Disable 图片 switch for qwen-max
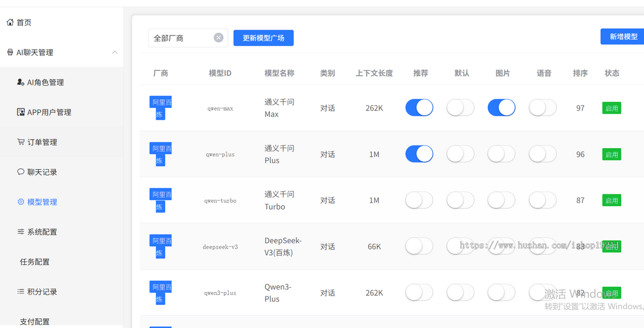644x328 pixels. point(501,108)
